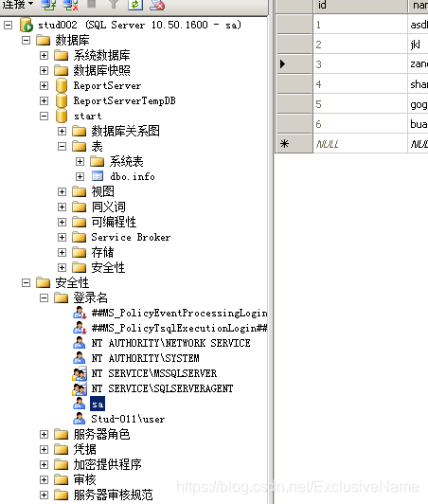Click the id column header in grid

(x=360, y=6)
